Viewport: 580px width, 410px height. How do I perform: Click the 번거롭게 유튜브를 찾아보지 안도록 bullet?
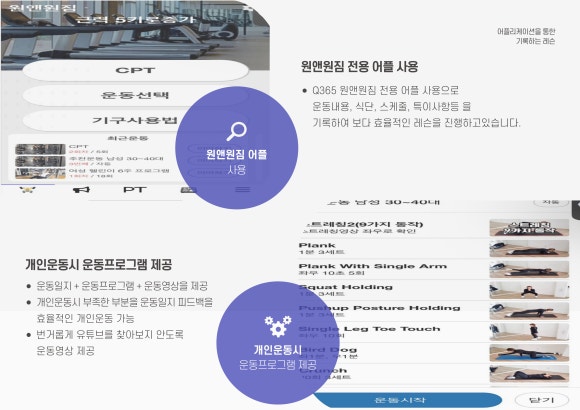pos(110,335)
